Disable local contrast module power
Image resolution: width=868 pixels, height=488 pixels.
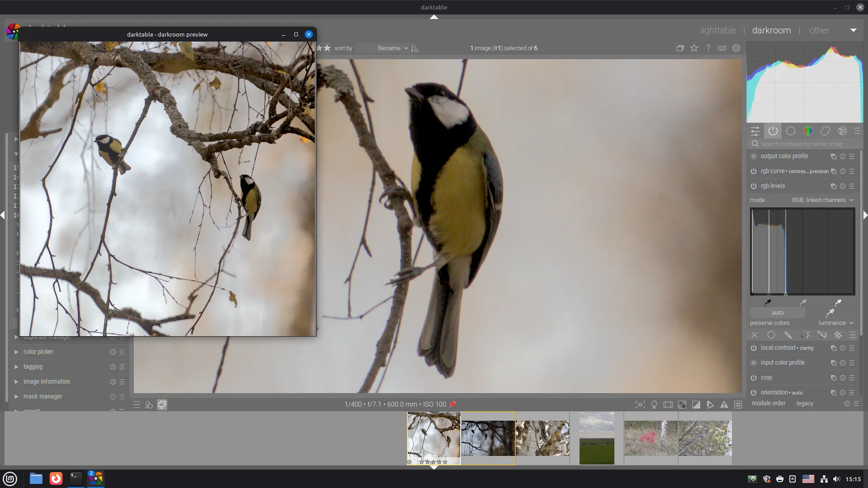tap(754, 348)
